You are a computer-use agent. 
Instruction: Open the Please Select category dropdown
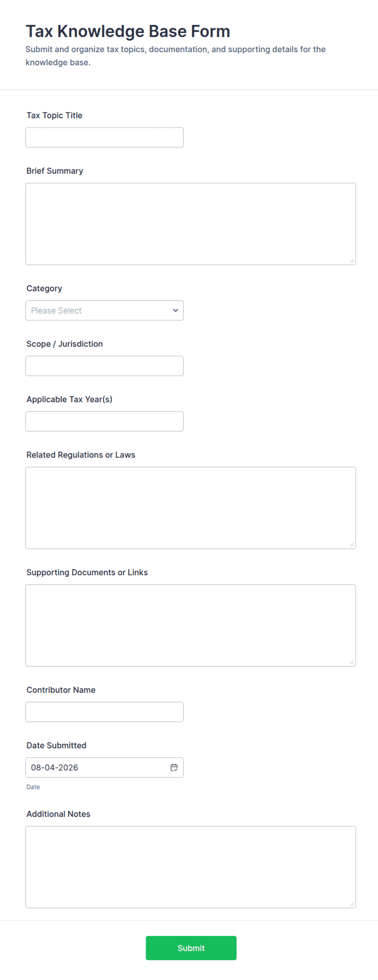click(x=104, y=310)
